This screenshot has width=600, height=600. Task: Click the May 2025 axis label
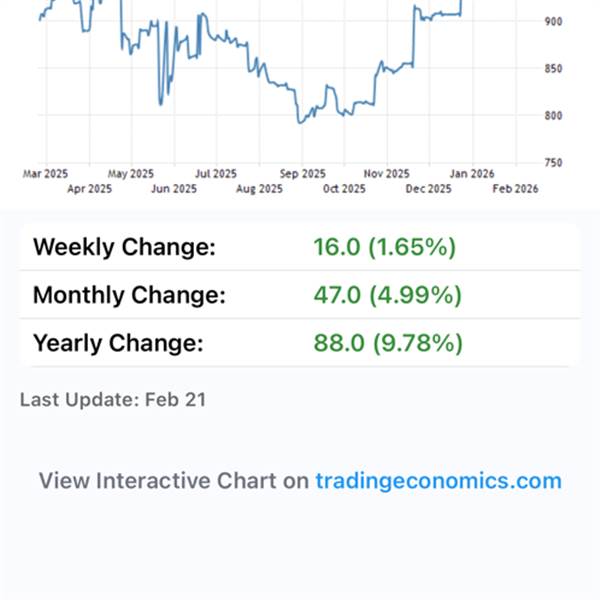(x=131, y=173)
